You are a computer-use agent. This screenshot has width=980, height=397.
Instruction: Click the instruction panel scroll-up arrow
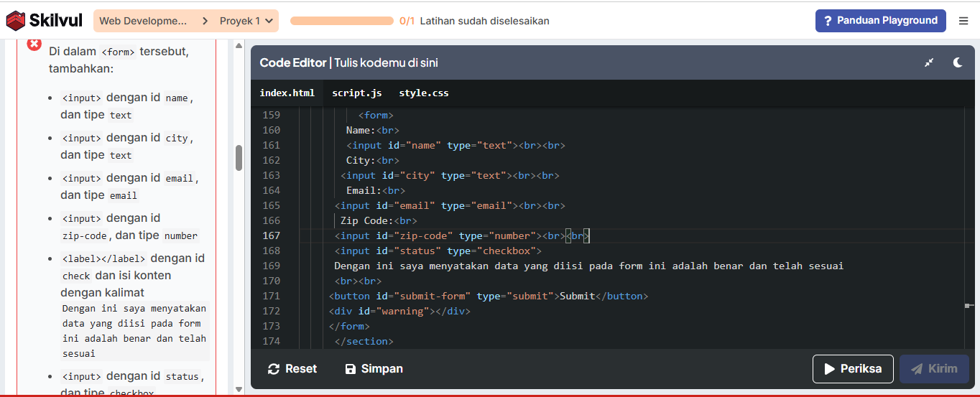point(239,46)
